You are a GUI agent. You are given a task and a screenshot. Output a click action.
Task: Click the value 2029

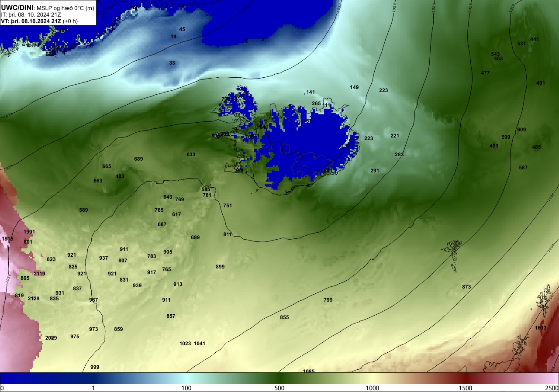(x=51, y=338)
